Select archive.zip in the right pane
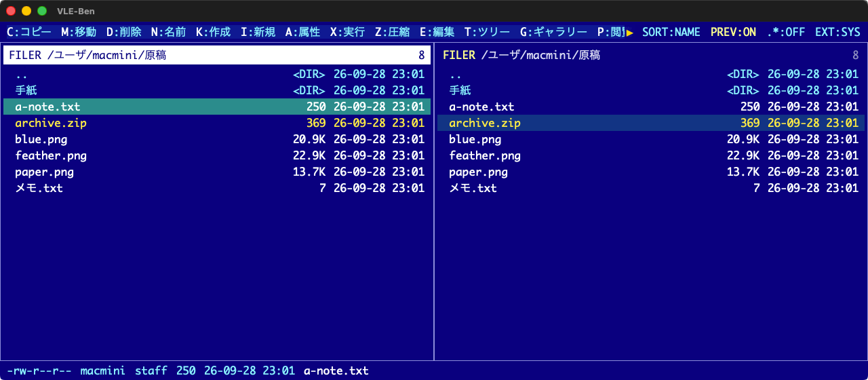This screenshot has width=868, height=380. pyautogui.click(x=651, y=123)
